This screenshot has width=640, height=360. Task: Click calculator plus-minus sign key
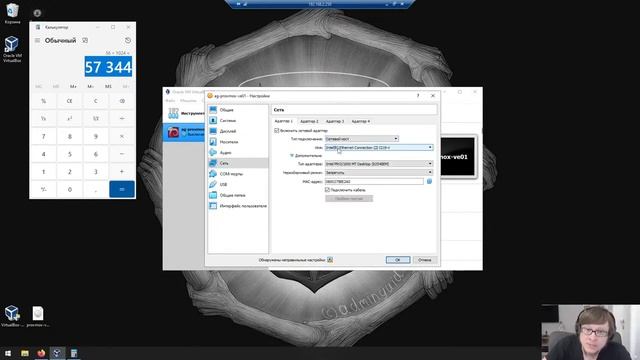pyautogui.click(x=43, y=189)
